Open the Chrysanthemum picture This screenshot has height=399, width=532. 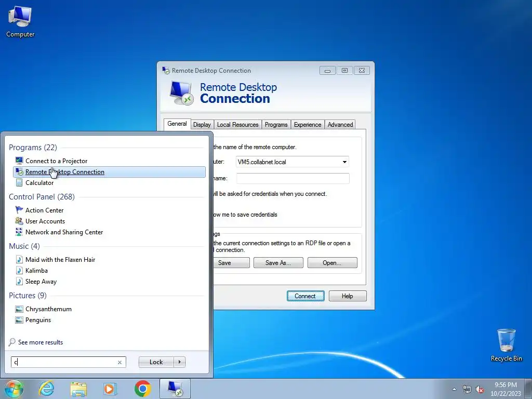point(48,309)
